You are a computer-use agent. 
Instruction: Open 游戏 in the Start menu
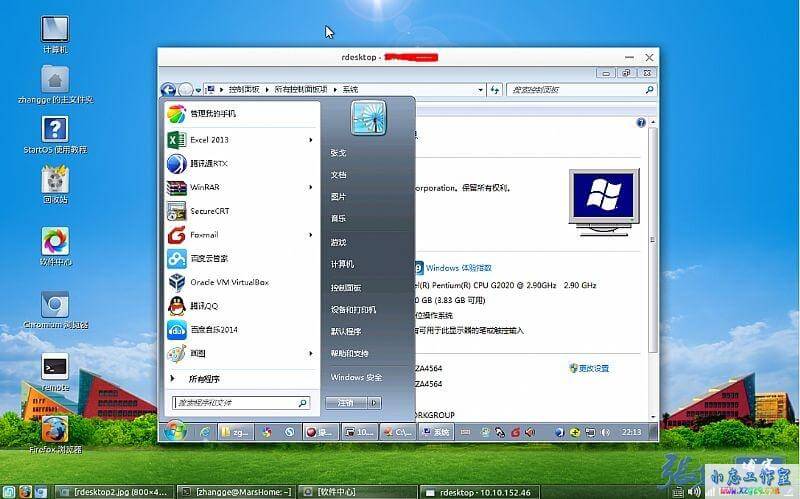click(338, 242)
